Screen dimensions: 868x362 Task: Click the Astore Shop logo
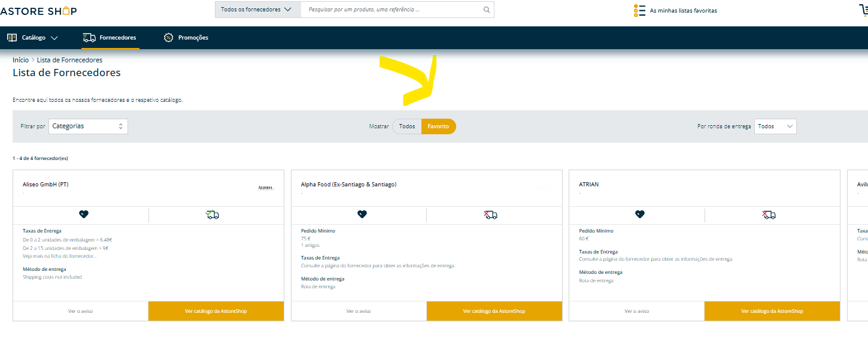click(38, 11)
